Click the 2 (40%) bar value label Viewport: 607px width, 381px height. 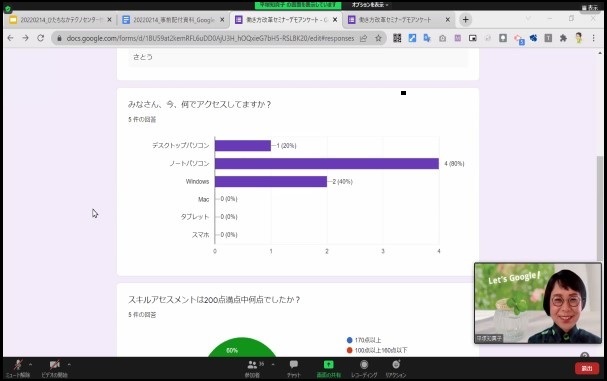343,182
